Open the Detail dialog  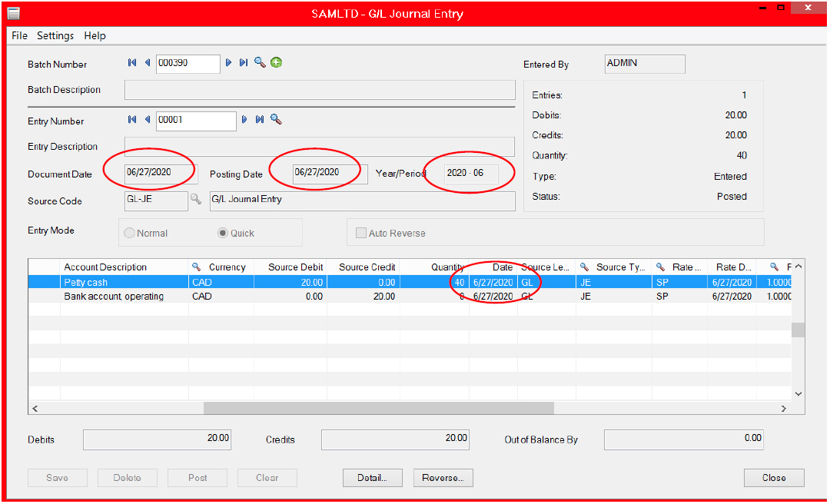(x=373, y=477)
